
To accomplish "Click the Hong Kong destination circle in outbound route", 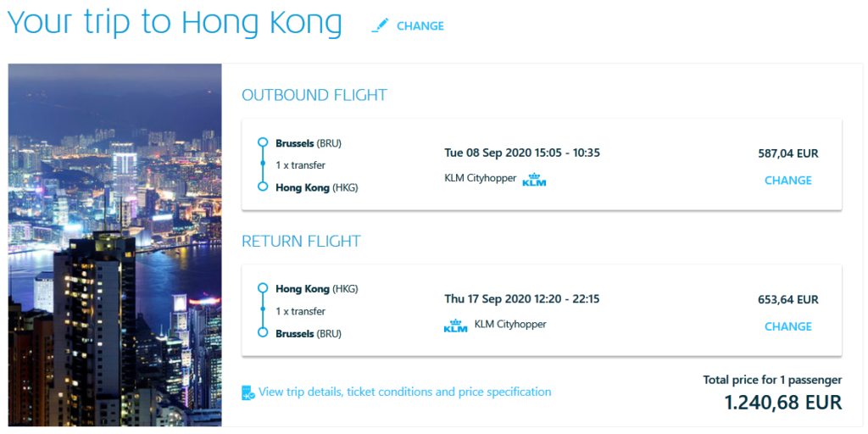I will pos(263,187).
